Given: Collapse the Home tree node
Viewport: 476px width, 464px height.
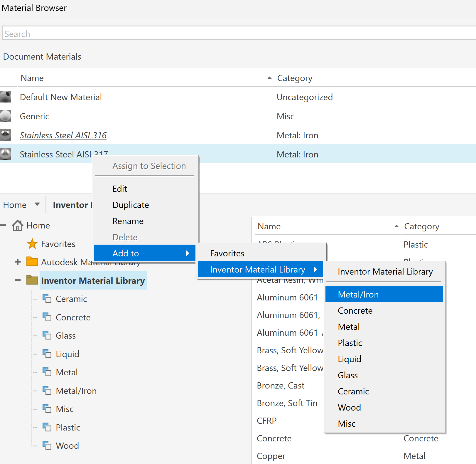Looking at the screenshot, I should (3, 225).
